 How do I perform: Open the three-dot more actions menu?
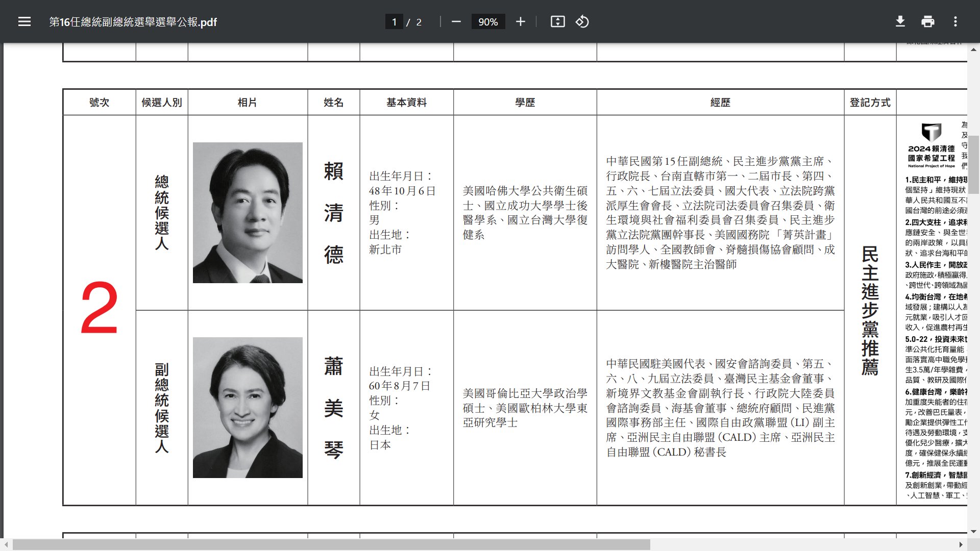click(x=955, y=22)
